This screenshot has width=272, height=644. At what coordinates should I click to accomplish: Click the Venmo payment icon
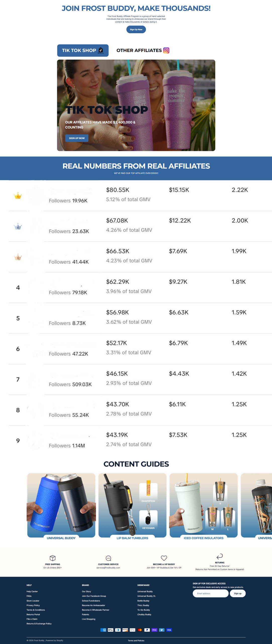[162, 630]
